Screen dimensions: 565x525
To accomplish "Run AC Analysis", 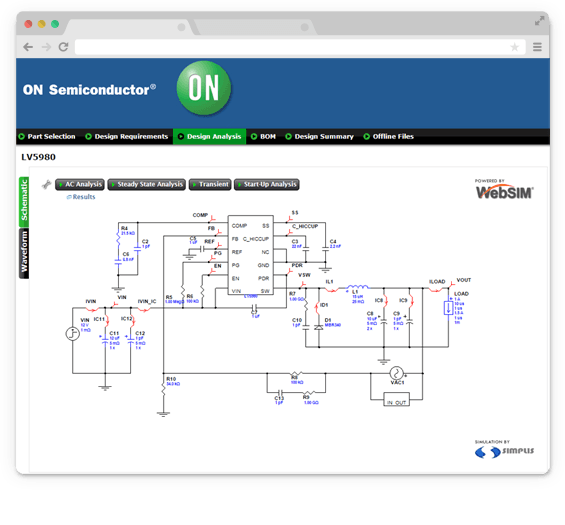I will pyautogui.click(x=80, y=184).
